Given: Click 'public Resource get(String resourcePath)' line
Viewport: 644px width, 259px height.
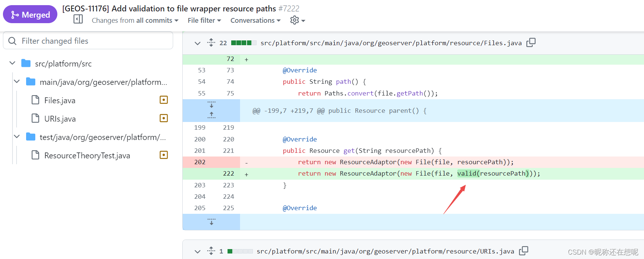Looking at the screenshot, I should click(362, 151).
